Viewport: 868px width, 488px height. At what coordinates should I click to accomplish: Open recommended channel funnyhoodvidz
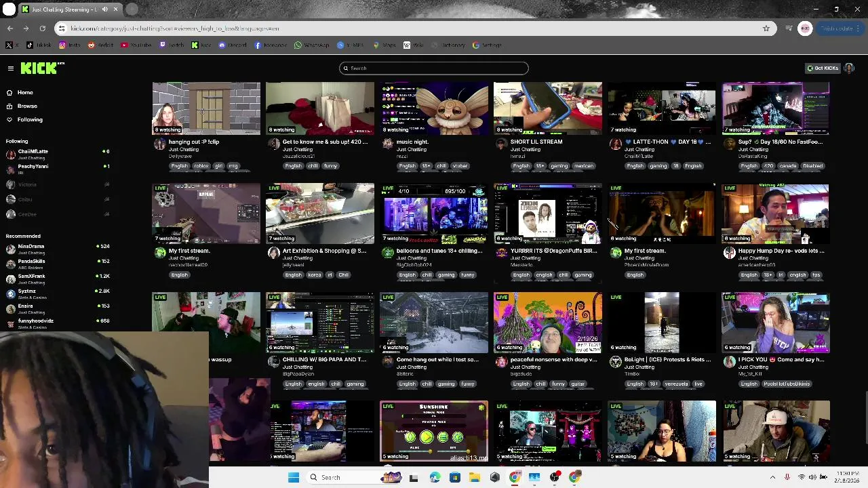[58, 323]
